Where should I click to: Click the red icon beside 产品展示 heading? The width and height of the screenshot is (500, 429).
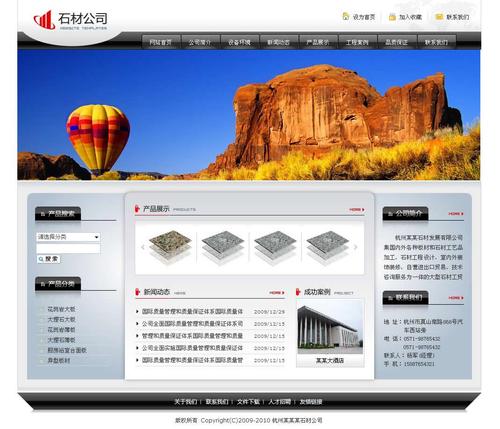tap(137, 209)
